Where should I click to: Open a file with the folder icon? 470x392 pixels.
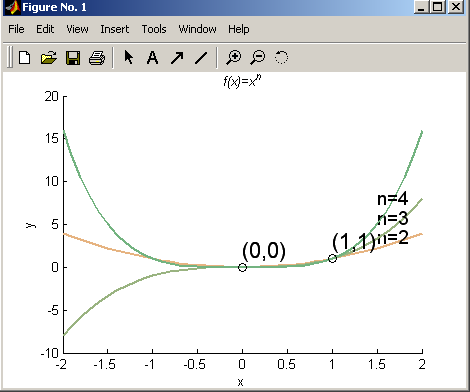pos(49,58)
